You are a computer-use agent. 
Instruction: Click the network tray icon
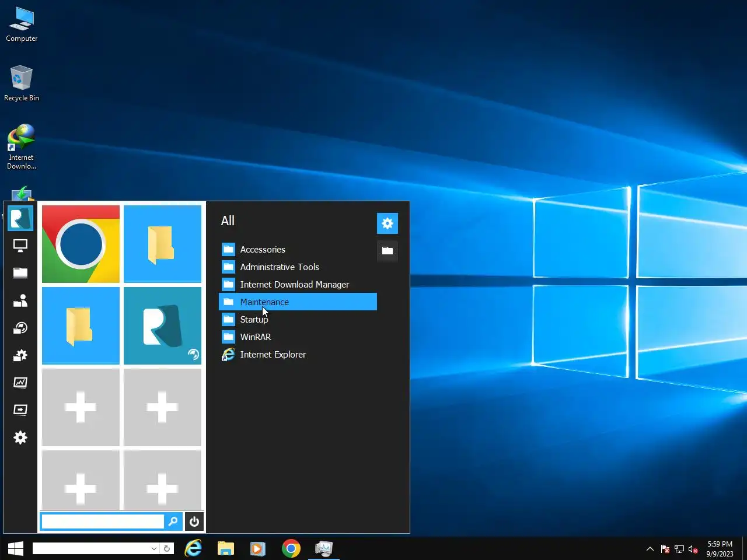(679, 549)
